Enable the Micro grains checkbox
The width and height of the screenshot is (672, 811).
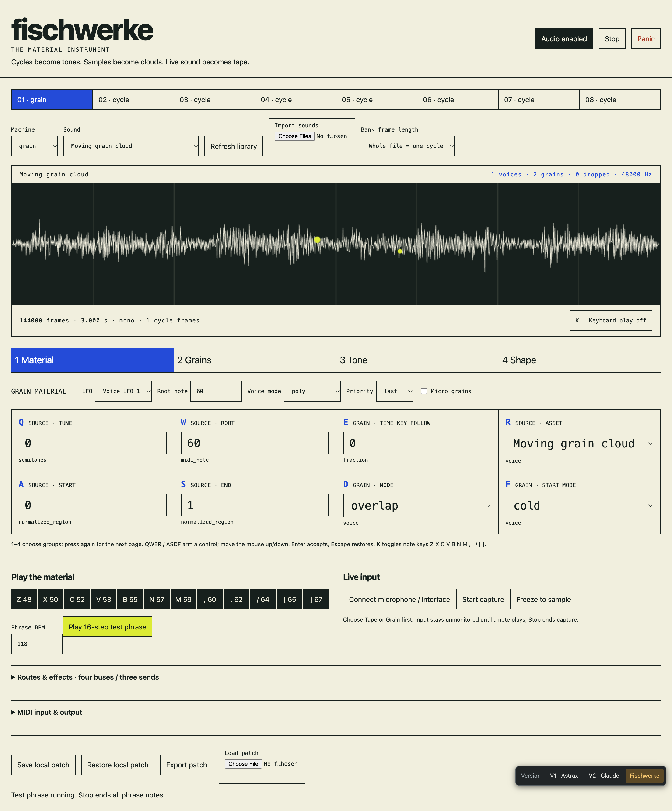pos(424,391)
